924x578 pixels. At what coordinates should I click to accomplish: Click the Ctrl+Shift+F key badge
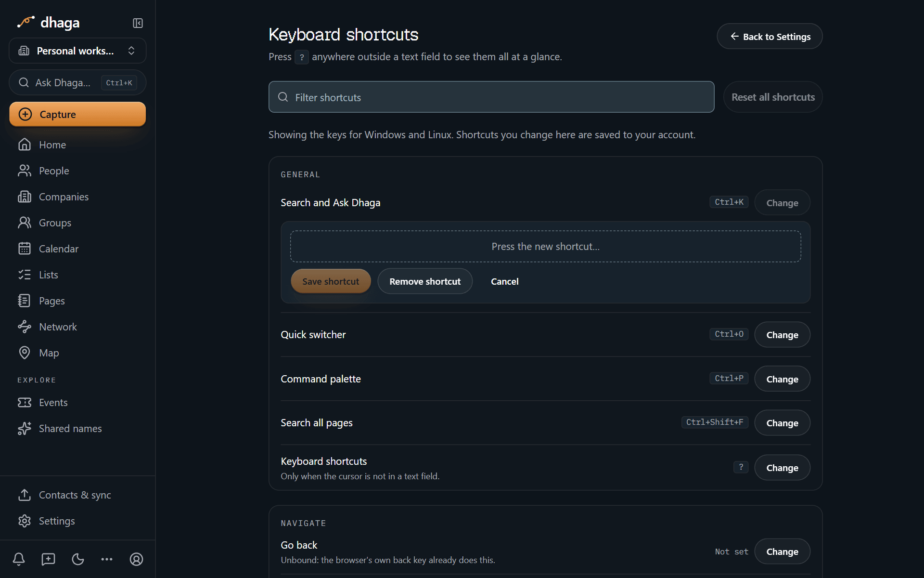point(715,422)
